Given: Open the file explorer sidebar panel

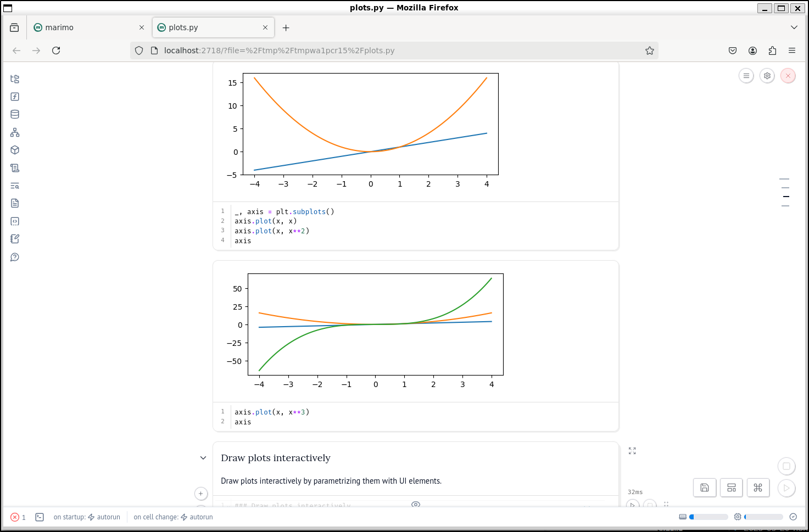Looking at the screenshot, I should point(15,79).
